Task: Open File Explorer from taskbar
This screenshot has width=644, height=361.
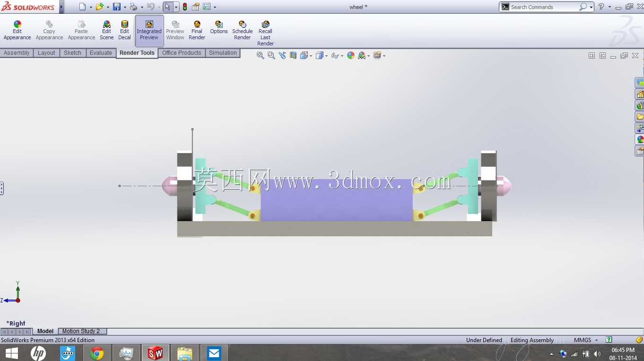Action: (184, 353)
